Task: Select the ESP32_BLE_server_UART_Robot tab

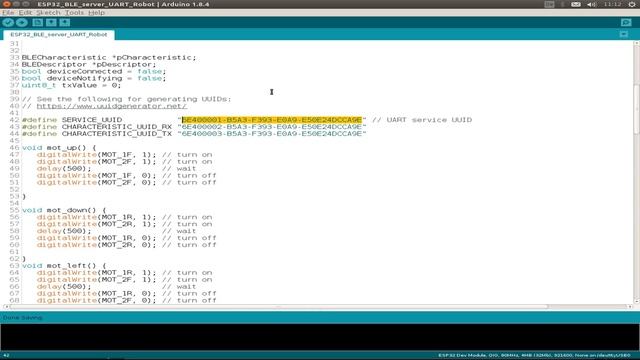Action: click(59, 35)
